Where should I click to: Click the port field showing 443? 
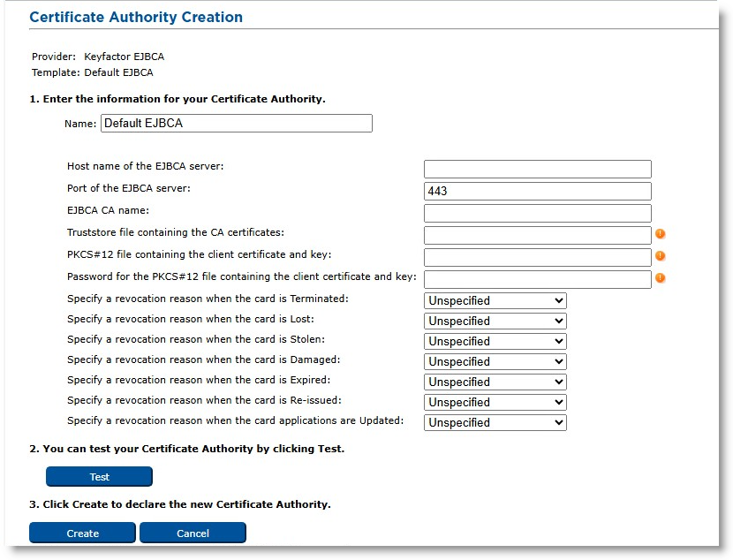click(538, 191)
